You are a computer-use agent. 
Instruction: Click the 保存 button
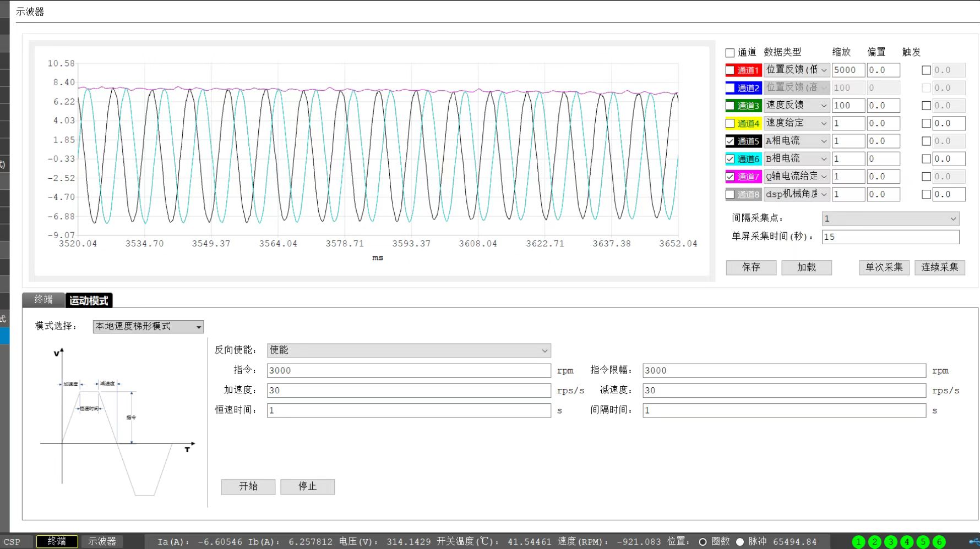point(751,267)
